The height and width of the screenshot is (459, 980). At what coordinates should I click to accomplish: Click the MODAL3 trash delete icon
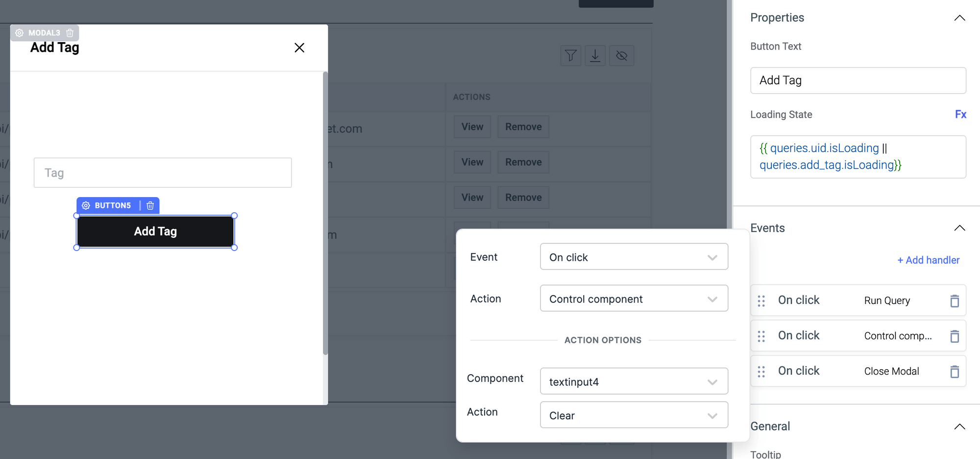tap(70, 33)
